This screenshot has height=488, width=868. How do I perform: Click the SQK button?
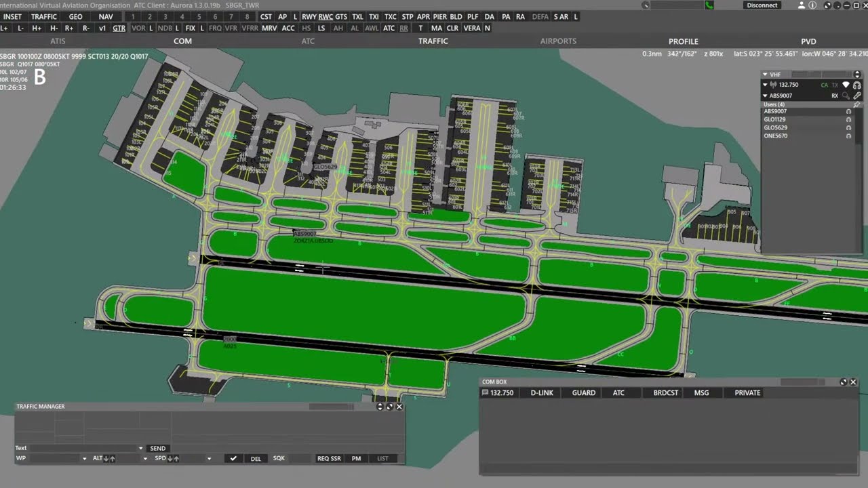pyautogui.click(x=279, y=458)
